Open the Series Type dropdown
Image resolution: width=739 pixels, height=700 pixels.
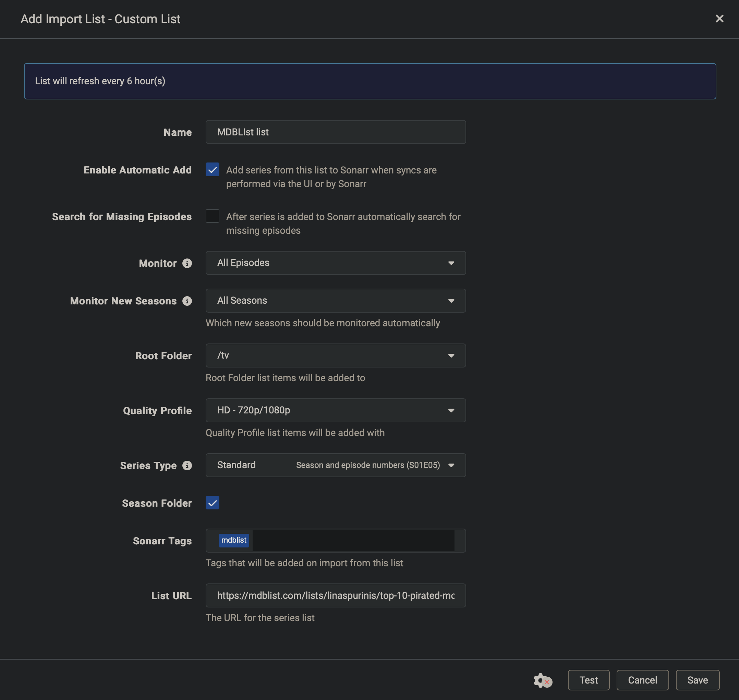coord(335,465)
